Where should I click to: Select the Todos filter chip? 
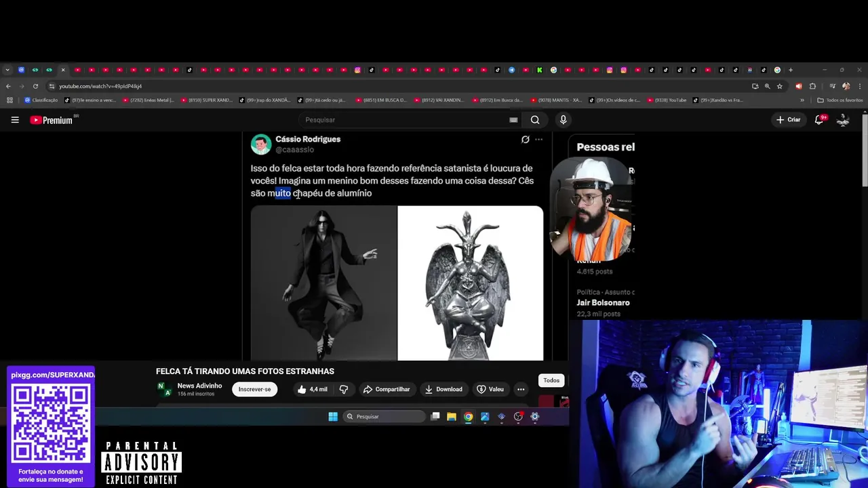click(x=551, y=380)
